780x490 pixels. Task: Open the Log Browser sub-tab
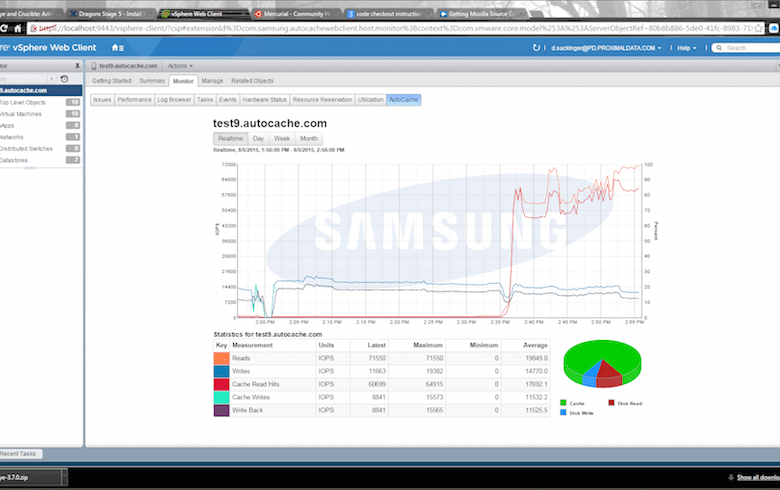click(x=174, y=99)
